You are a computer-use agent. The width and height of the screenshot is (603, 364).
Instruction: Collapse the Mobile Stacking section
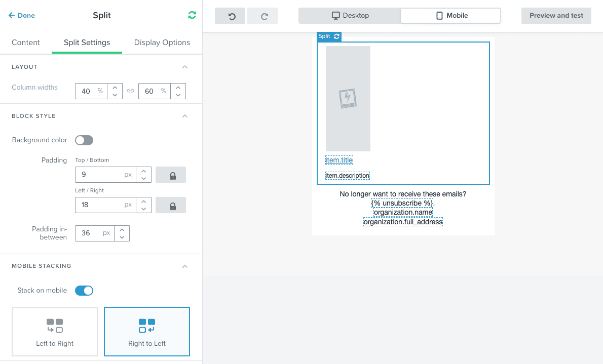pos(185,266)
